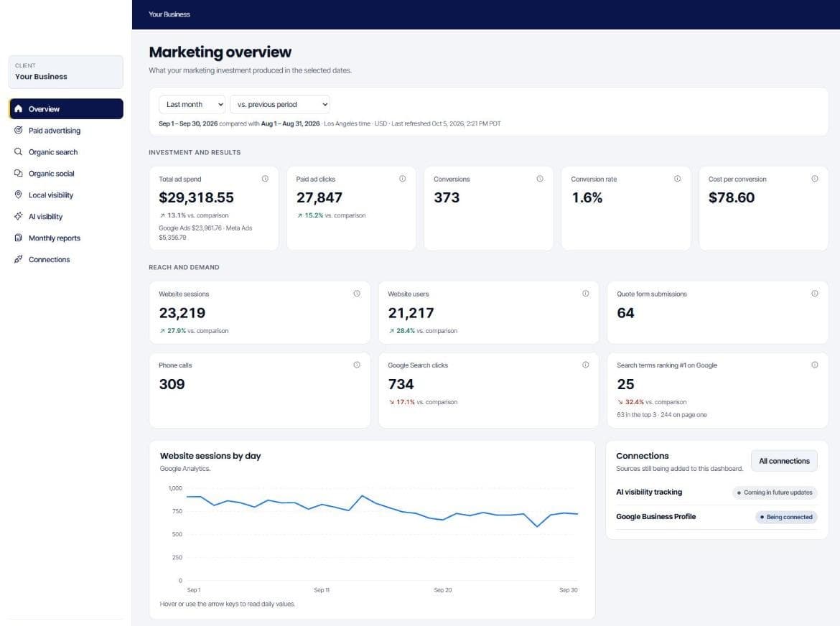The width and height of the screenshot is (840, 626).
Task: Click the Sep 1 – Sep 30, 2026 date text
Action: 188,123
